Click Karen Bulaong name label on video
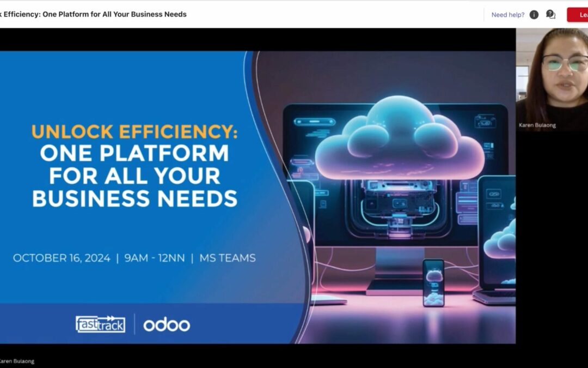This screenshot has height=368, width=588. pos(537,125)
